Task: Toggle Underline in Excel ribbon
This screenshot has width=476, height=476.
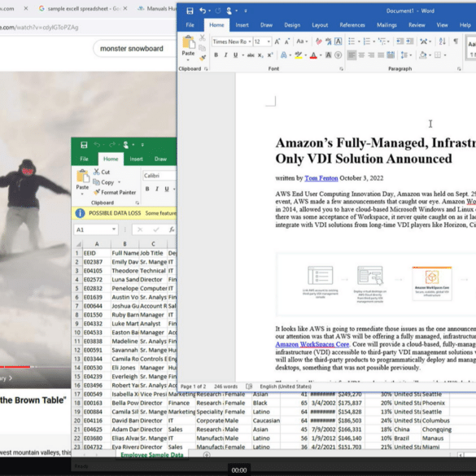Action: [167, 189]
